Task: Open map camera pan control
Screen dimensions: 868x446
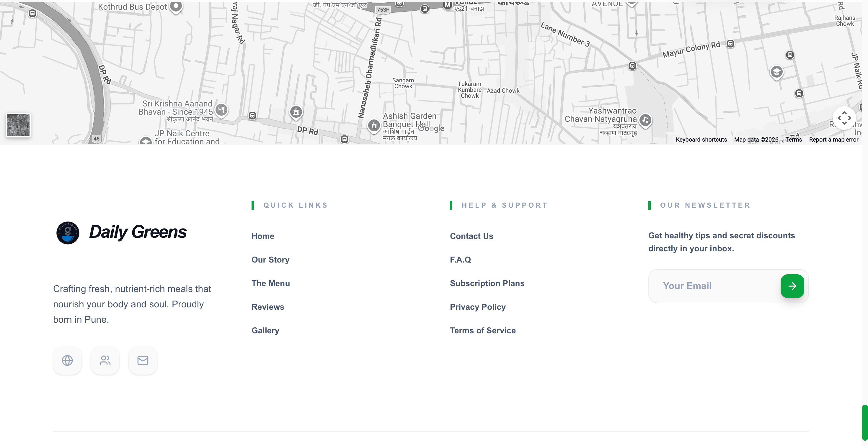Action: (844, 118)
